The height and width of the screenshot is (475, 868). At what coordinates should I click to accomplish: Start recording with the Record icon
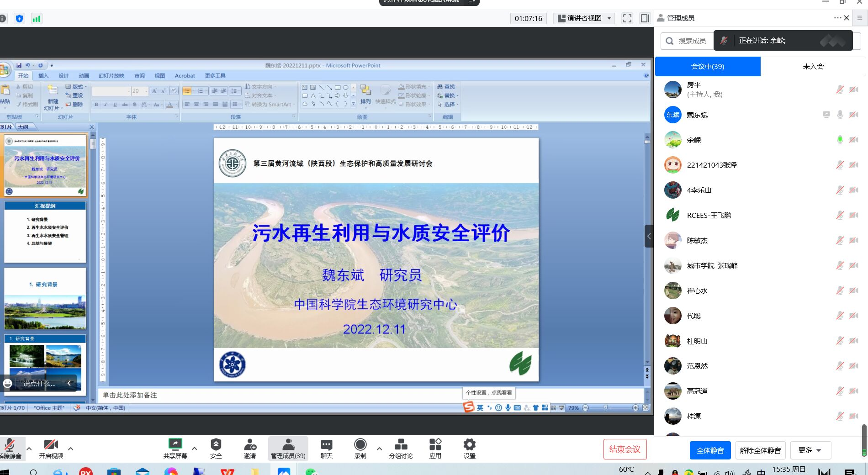pos(360,444)
